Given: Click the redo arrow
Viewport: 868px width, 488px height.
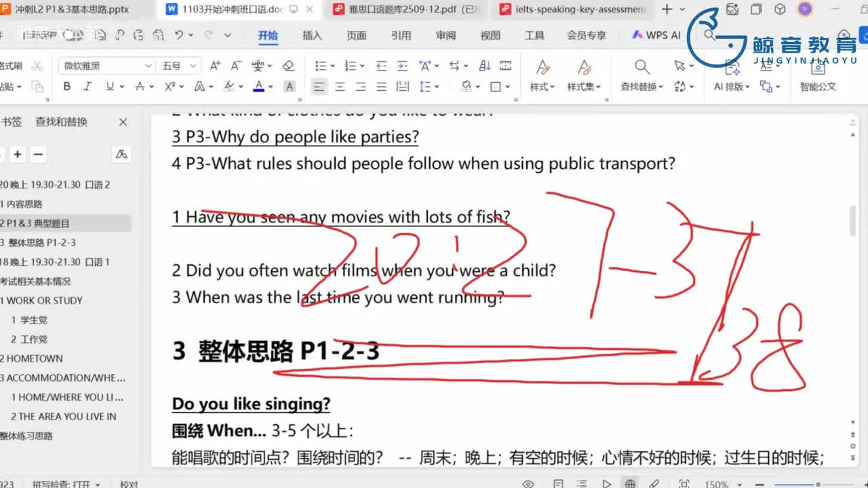Looking at the screenshot, I should (209, 35).
